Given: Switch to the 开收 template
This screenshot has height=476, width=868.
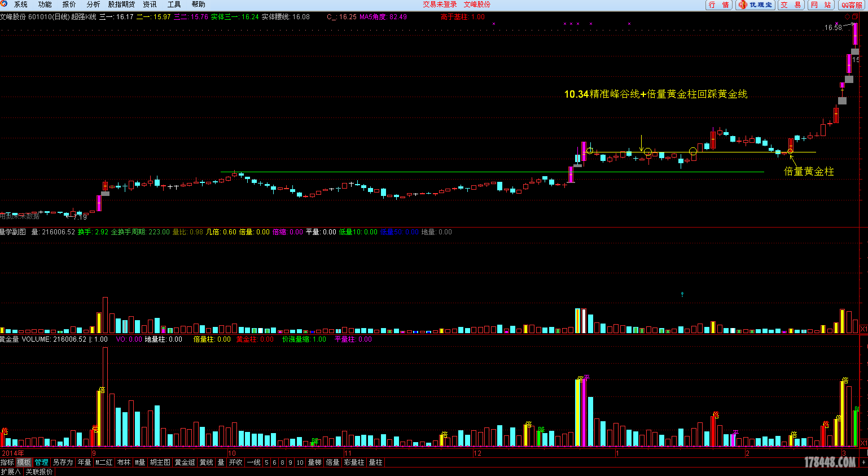Looking at the screenshot, I should point(235,462).
